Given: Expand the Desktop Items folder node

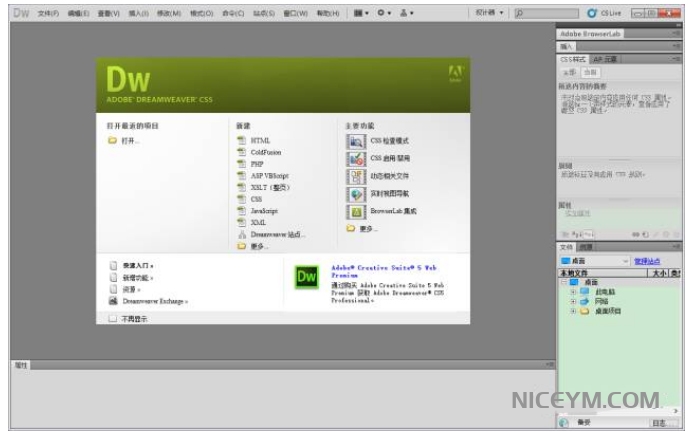Looking at the screenshot, I should click(573, 311).
